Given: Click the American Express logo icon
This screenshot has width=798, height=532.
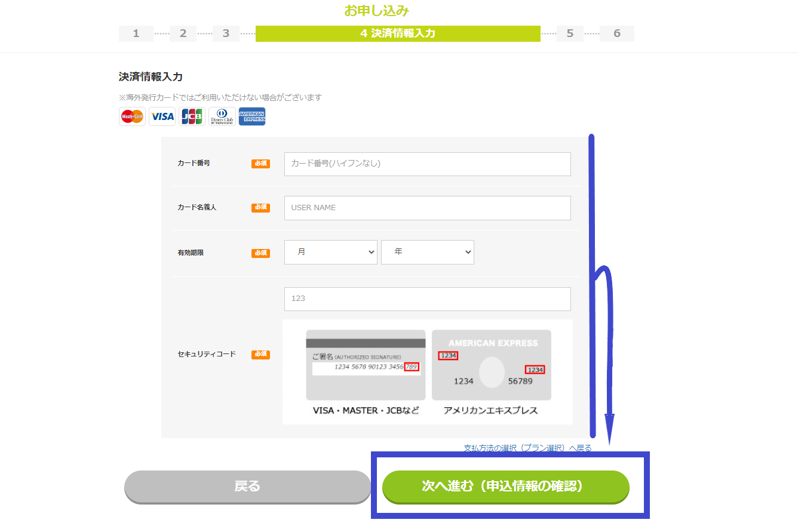Looking at the screenshot, I should (252, 116).
